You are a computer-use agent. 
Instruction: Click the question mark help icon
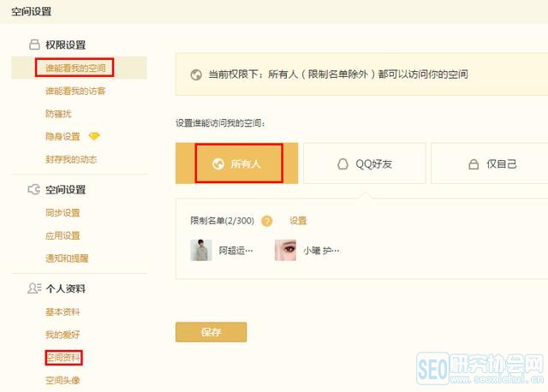267,221
